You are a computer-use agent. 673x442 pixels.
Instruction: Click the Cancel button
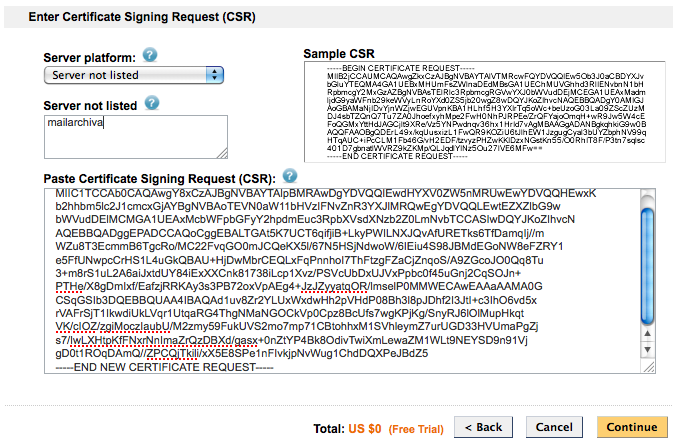(554, 427)
